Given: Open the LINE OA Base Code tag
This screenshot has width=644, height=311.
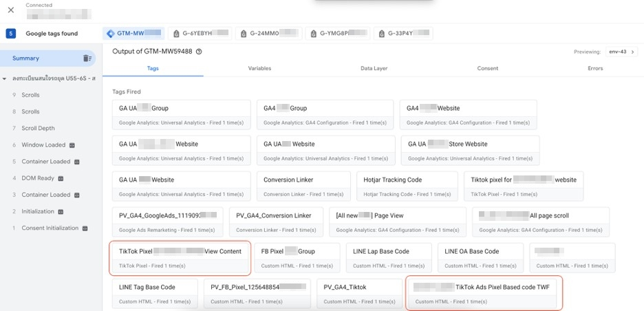Looking at the screenshot, I should [480, 257].
